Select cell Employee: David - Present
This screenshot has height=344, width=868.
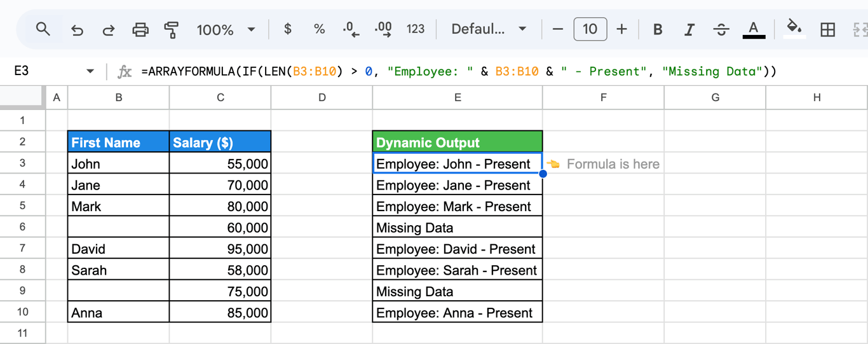[x=458, y=249]
